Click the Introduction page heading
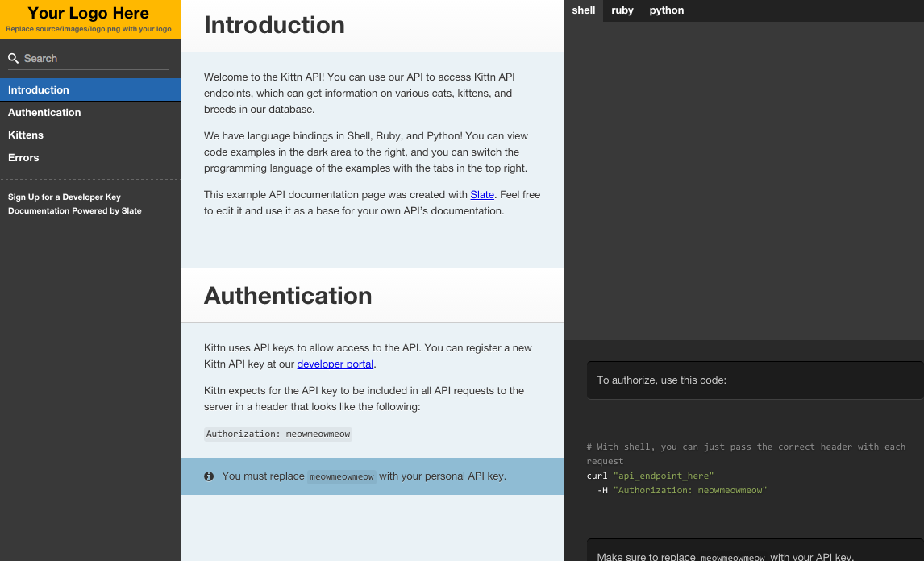924x561 pixels. point(274,25)
